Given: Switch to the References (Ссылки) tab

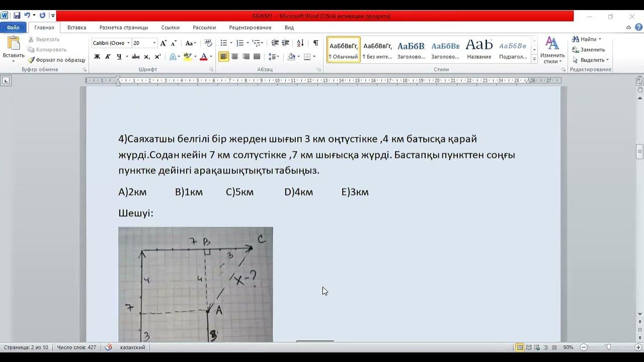Looking at the screenshot, I should 171,28.
